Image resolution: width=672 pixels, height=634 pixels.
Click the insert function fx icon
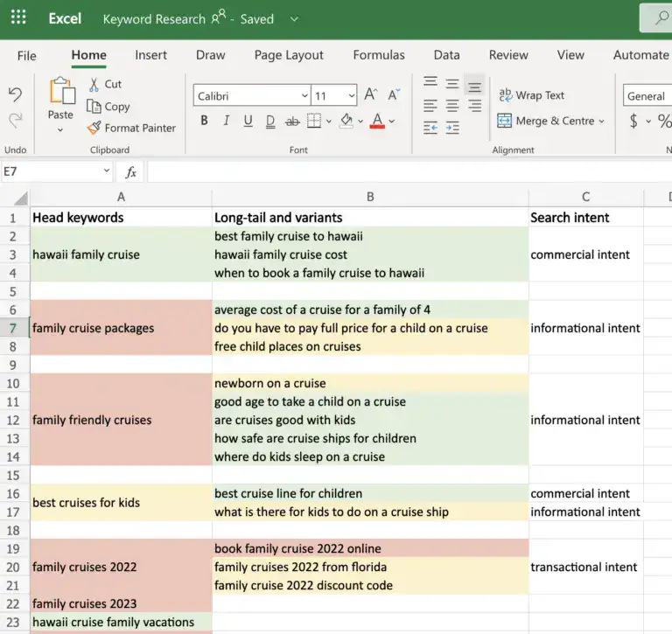click(x=130, y=172)
